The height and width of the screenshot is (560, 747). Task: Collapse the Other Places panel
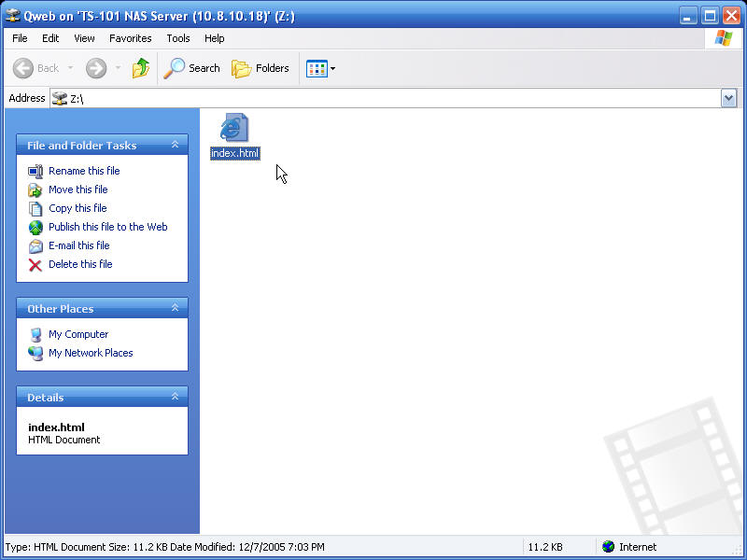click(x=175, y=308)
